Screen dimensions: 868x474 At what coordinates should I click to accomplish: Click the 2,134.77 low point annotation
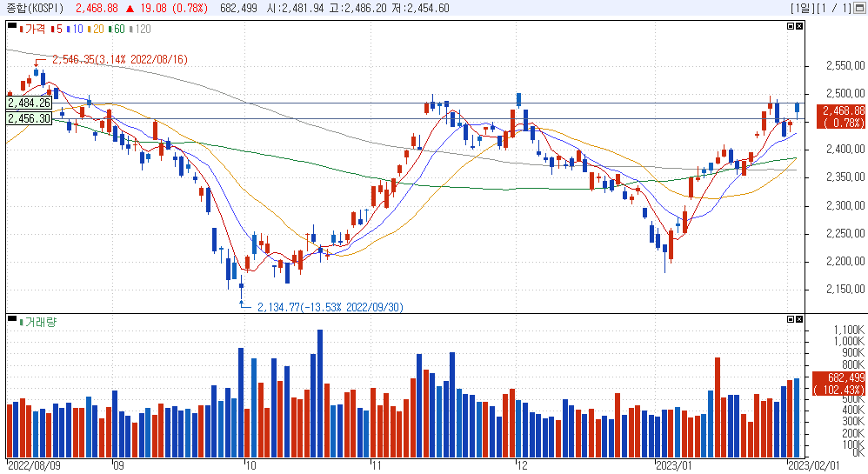[x=330, y=307]
